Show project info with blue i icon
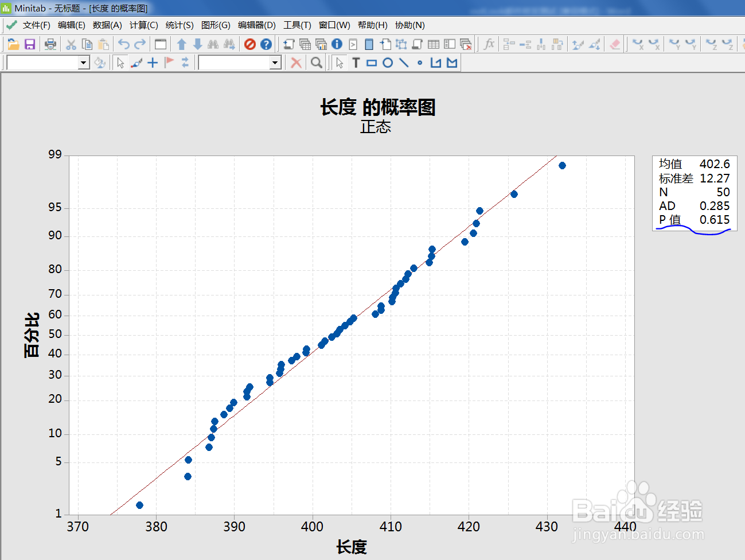Viewport: 745px width, 560px height. [337, 44]
